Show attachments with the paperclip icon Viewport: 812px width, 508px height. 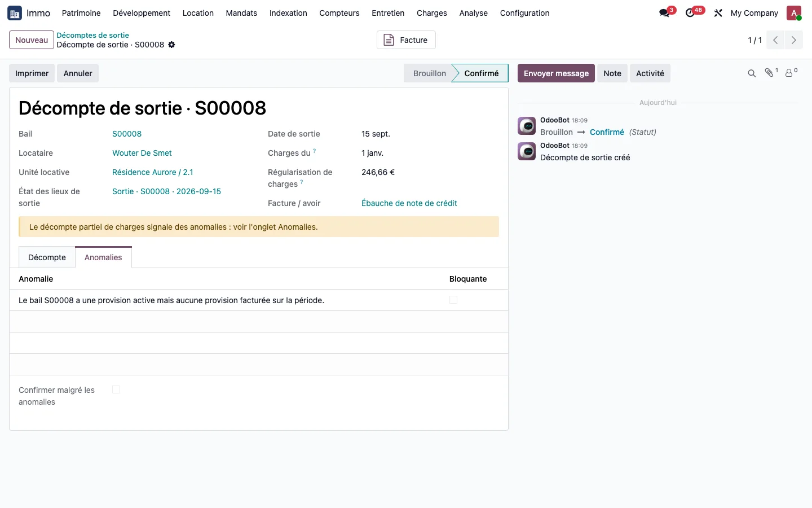tap(770, 73)
